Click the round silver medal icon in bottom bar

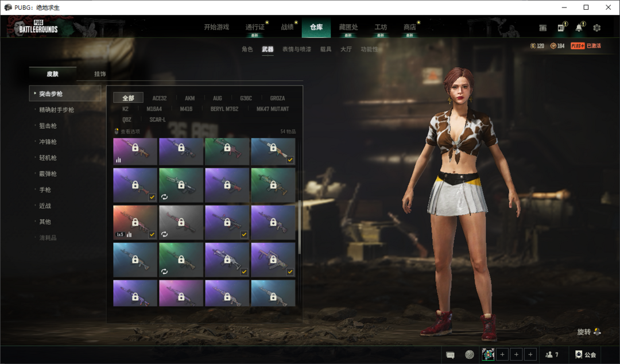[470, 354]
